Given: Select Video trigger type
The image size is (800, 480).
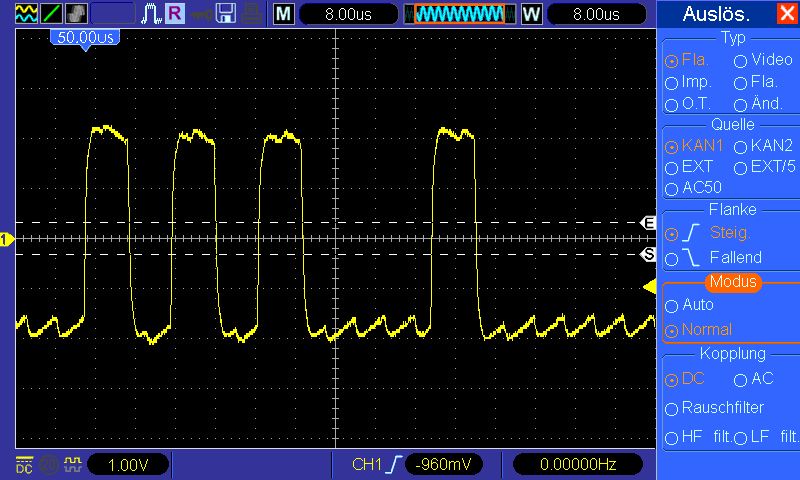Looking at the screenshot, I should tap(764, 60).
